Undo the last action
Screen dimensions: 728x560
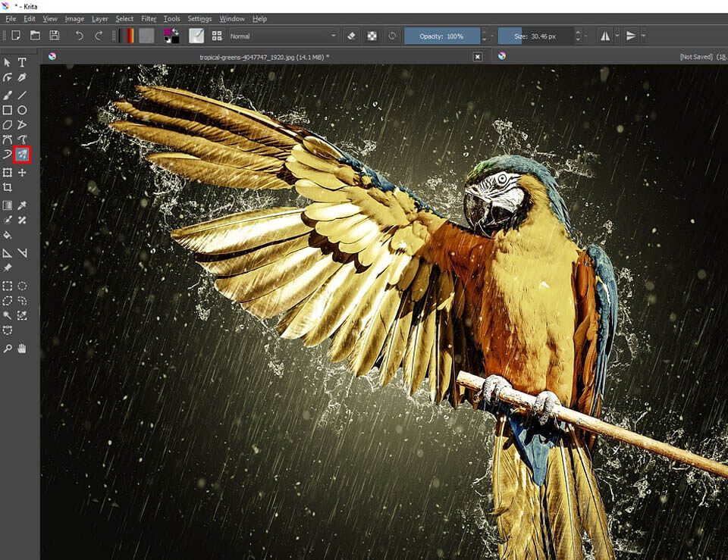(x=79, y=35)
